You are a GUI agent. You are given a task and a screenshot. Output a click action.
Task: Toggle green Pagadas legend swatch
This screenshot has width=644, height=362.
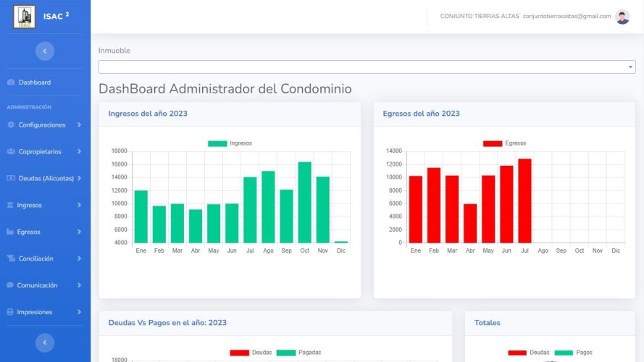pyautogui.click(x=286, y=353)
